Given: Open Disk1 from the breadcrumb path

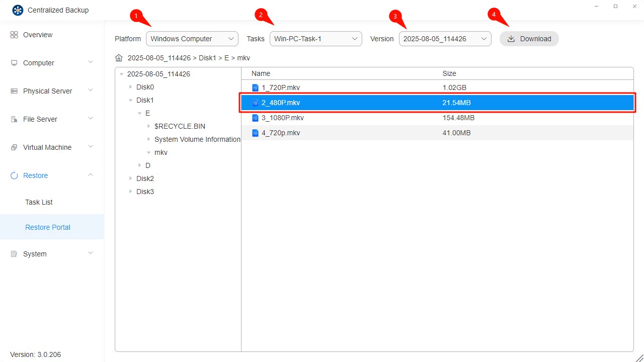Looking at the screenshot, I should pyautogui.click(x=208, y=57).
